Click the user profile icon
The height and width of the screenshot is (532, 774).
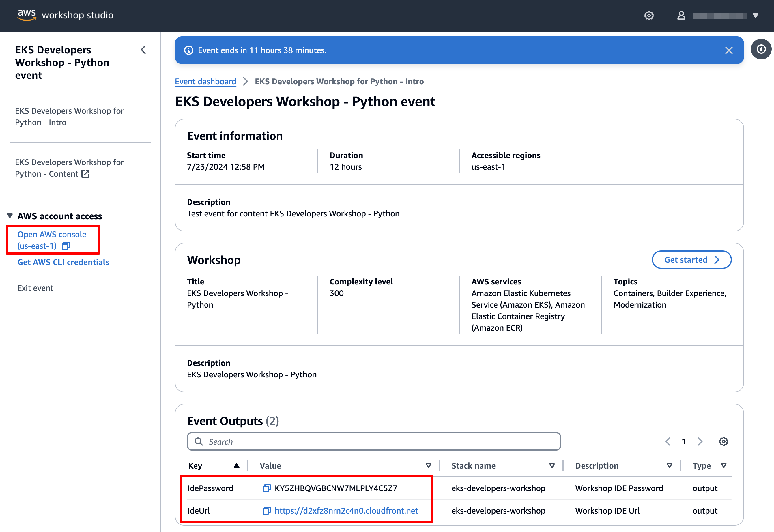point(681,16)
